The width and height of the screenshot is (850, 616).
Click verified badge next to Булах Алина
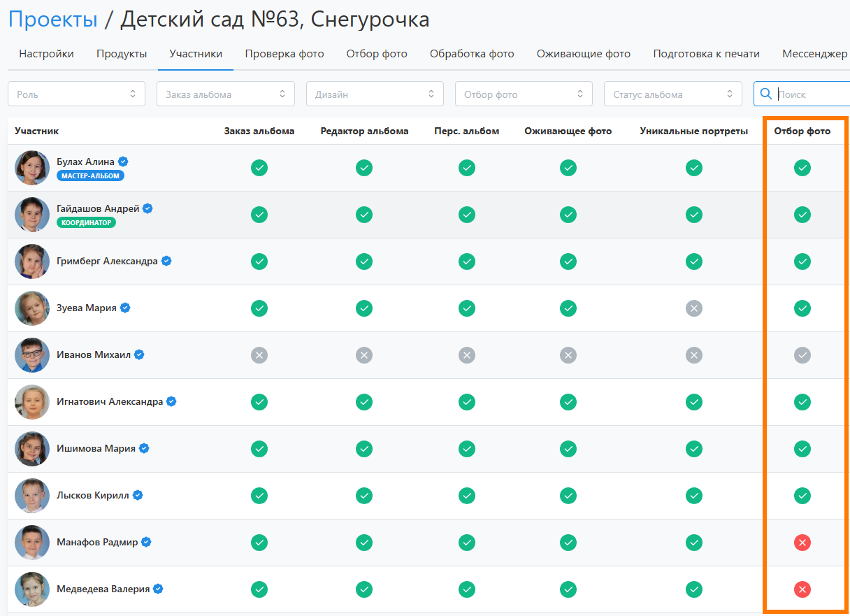(x=123, y=162)
